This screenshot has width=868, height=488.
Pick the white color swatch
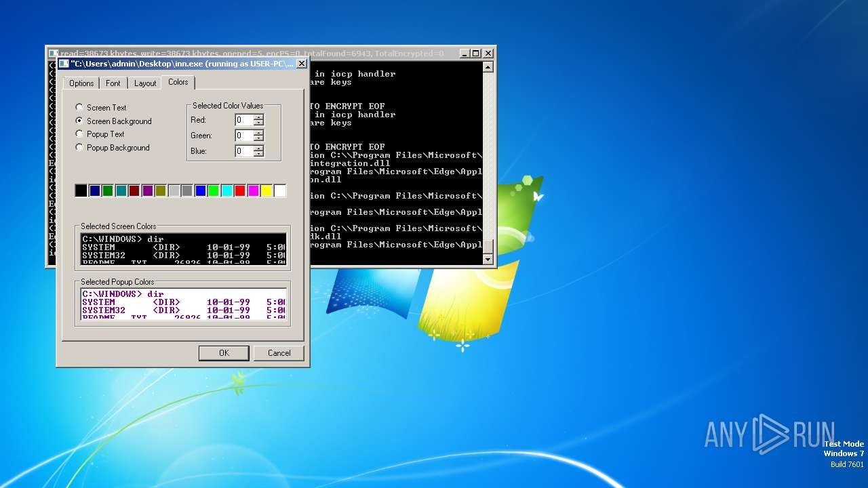pos(279,191)
